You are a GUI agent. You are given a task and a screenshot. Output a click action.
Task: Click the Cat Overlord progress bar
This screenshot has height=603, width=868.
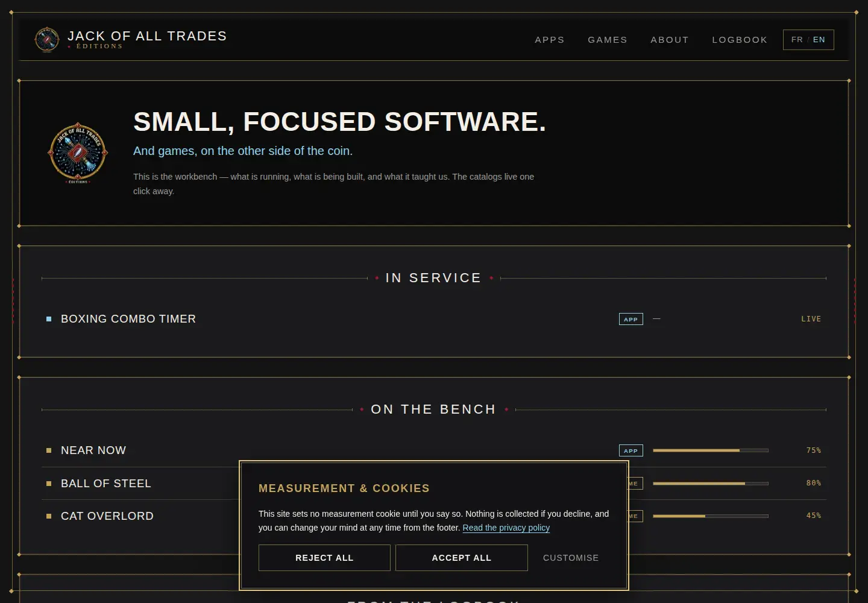pyautogui.click(x=711, y=516)
